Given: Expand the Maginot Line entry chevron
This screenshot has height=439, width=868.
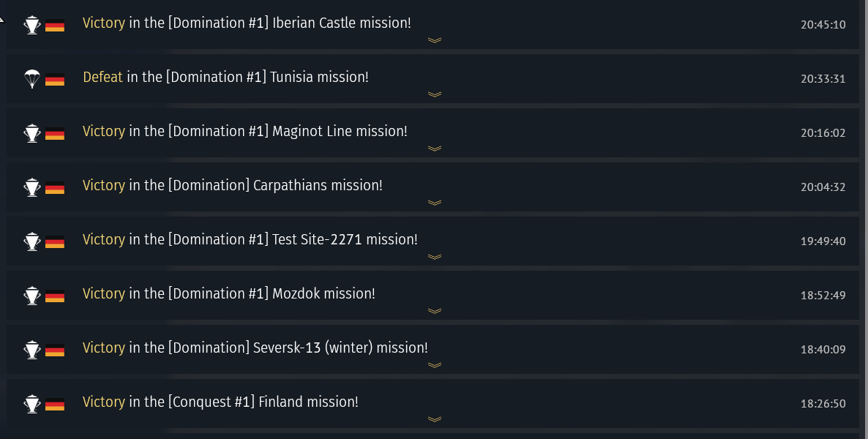Looking at the screenshot, I should coord(435,149).
